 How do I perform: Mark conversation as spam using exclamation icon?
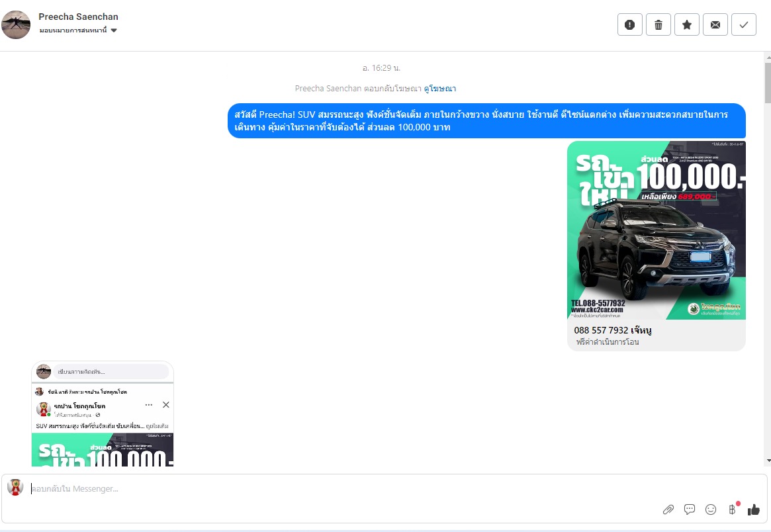pos(630,24)
